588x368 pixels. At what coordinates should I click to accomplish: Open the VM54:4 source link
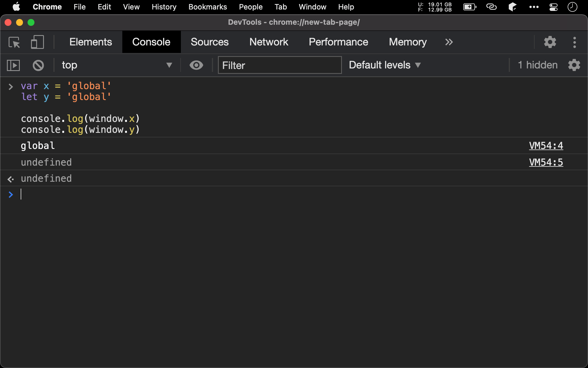coord(546,146)
